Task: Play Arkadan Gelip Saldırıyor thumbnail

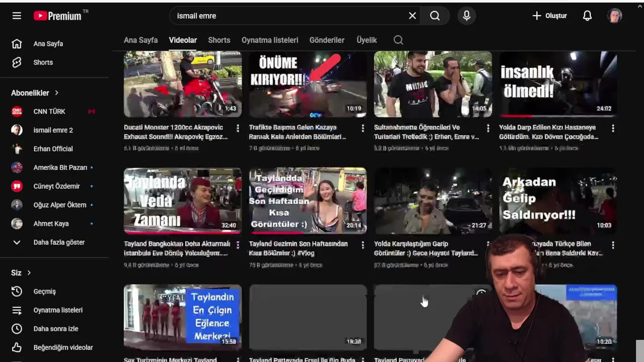Action: tap(558, 201)
